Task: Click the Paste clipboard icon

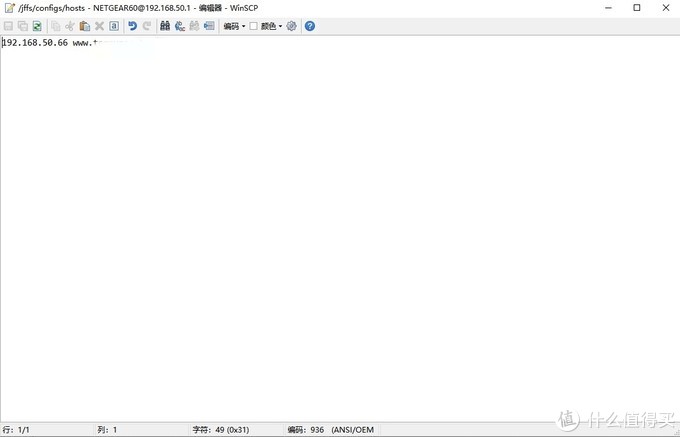Action: (x=84, y=26)
